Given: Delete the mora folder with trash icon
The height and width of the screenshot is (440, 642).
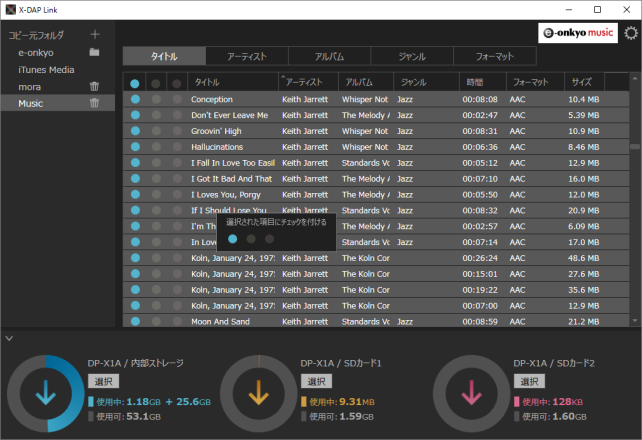Looking at the screenshot, I should pos(94,87).
